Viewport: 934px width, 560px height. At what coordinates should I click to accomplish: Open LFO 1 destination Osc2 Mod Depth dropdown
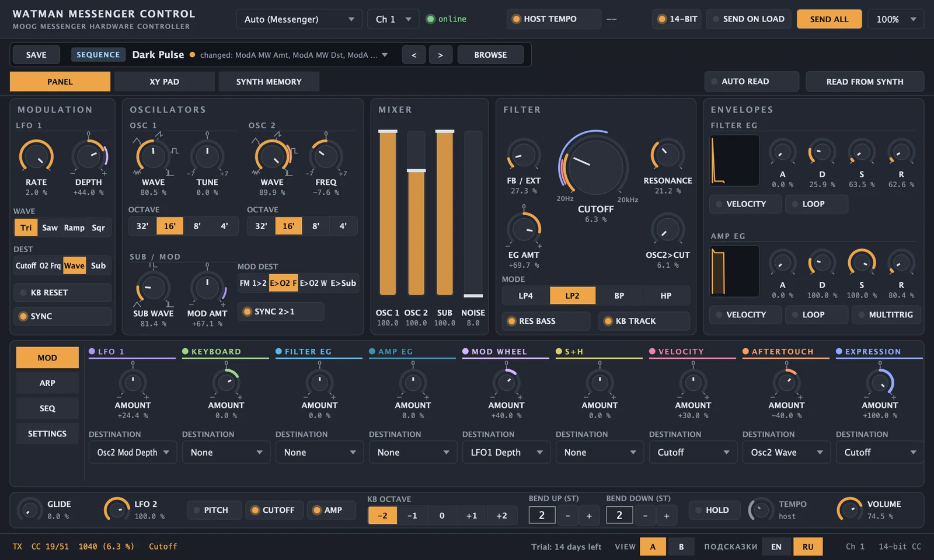pos(133,452)
